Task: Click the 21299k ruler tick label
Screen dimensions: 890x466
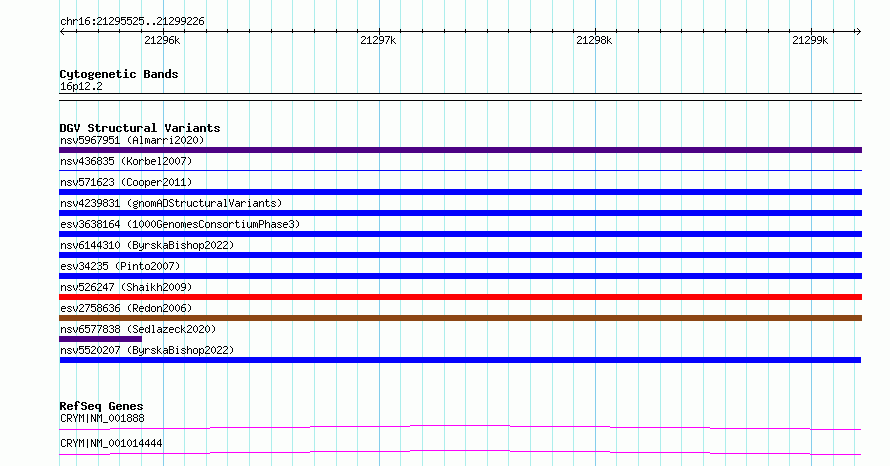Action: [x=810, y=40]
